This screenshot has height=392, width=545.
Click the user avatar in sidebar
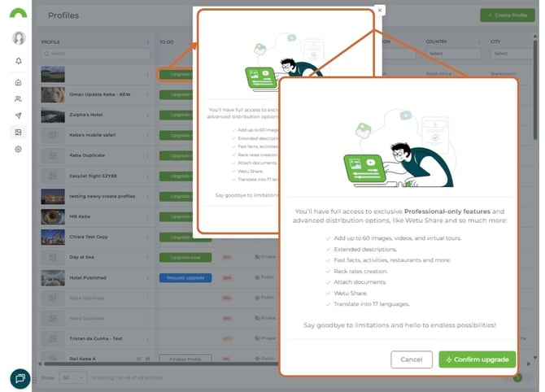18,38
